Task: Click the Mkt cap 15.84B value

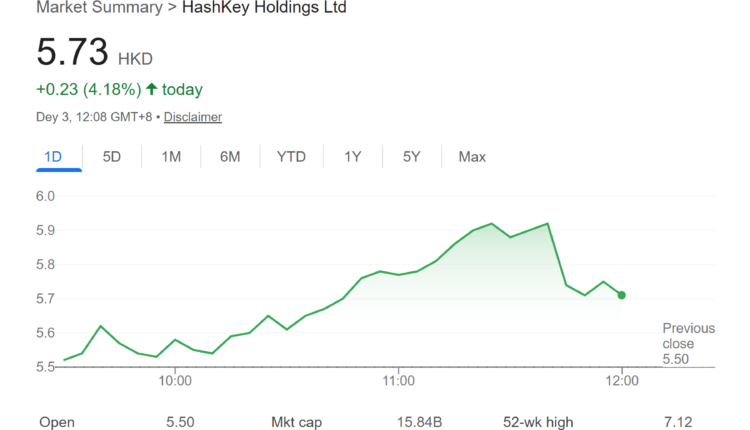Action: pyautogui.click(x=418, y=422)
